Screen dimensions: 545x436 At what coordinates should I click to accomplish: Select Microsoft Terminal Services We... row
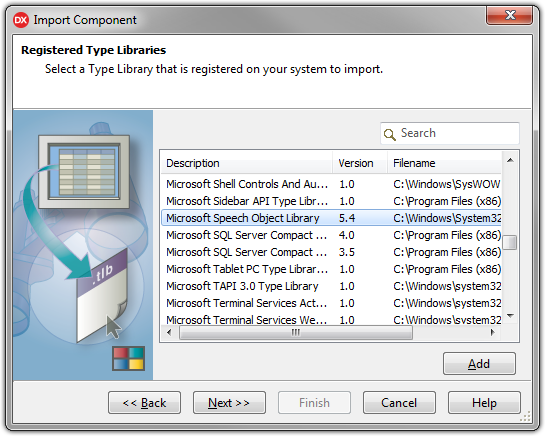tap(331, 319)
